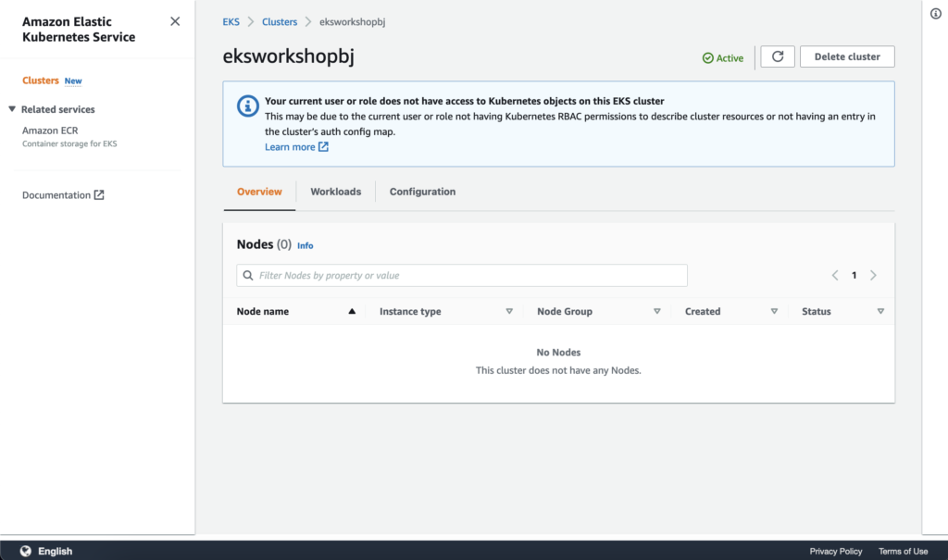The height and width of the screenshot is (560, 948).
Task: Click the No Nodes empty state message
Action: [x=558, y=352]
